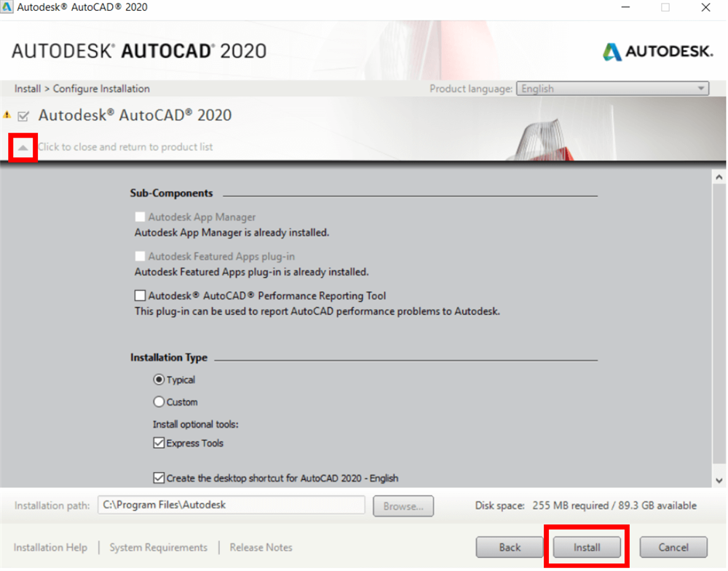Click 'Click to close and return to product list'
728x571 pixels.
[x=125, y=147]
